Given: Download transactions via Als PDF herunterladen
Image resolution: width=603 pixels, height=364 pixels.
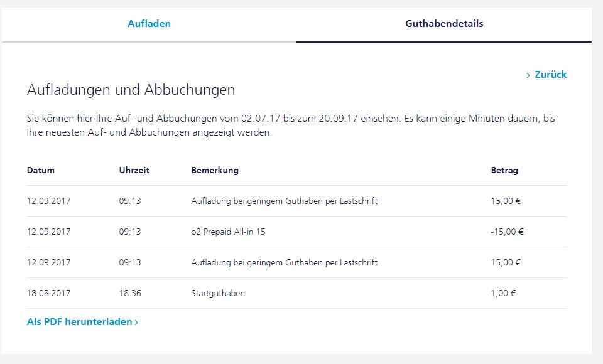Looking at the screenshot, I should (x=79, y=322).
